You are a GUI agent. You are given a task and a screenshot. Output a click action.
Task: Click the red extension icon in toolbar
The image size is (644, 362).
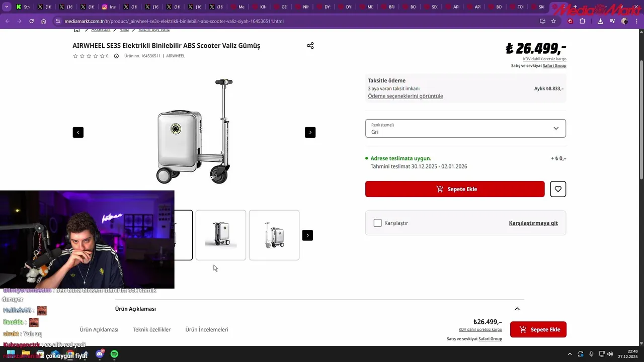[570, 21]
